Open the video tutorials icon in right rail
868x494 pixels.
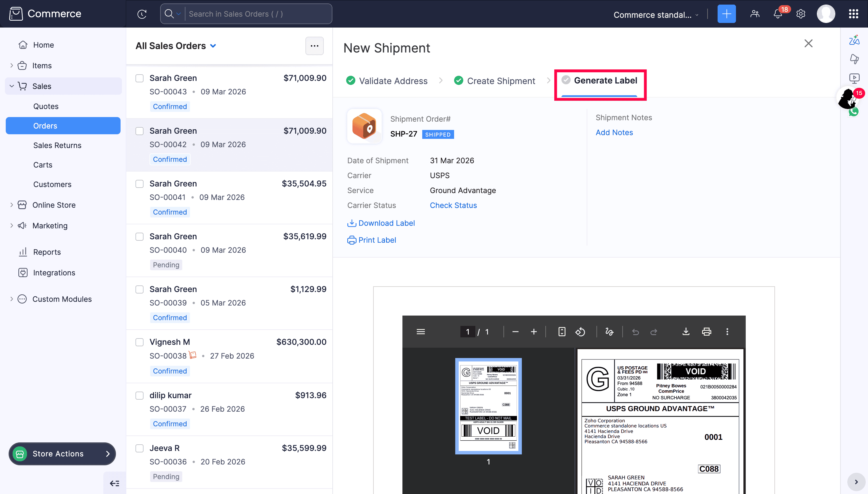point(854,79)
